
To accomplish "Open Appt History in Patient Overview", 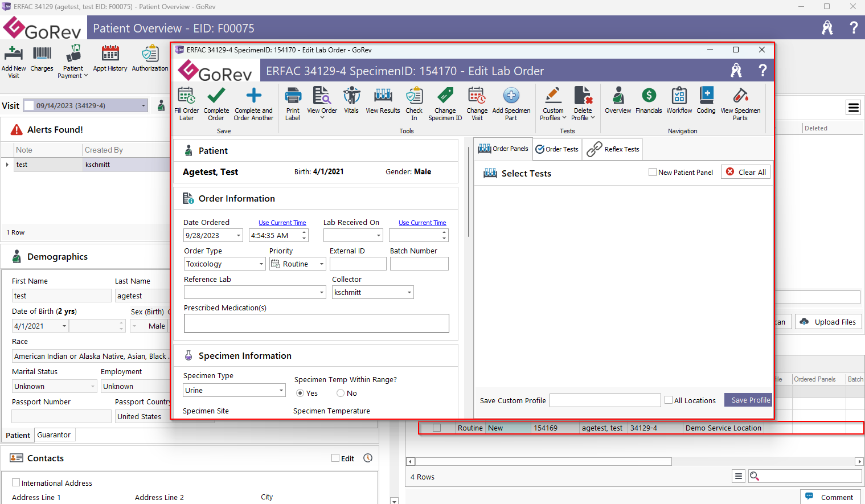I will pos(110,58).
